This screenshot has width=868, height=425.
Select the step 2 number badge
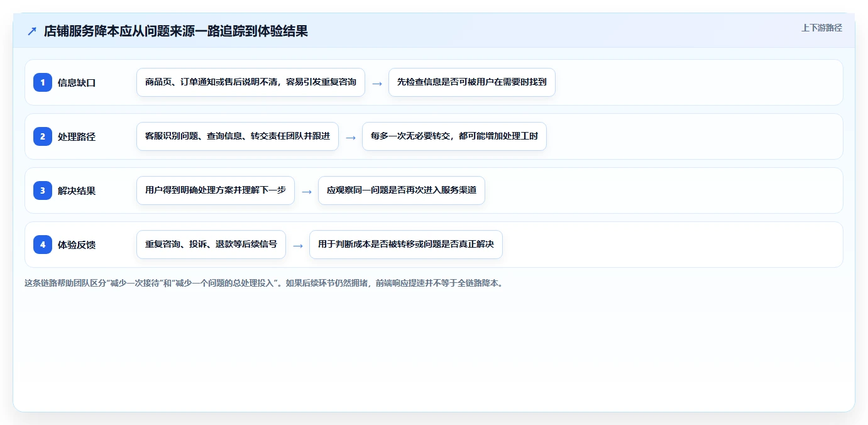[x=43, y=136]
